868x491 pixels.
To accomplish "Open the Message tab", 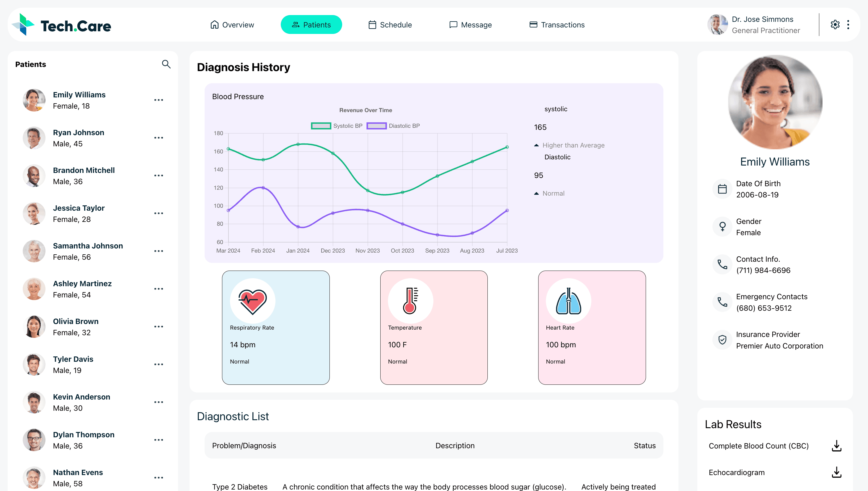I will tap(470, 24).
